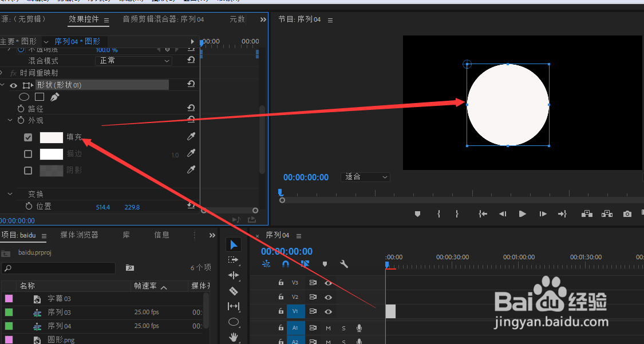The width and height of the screenshot is (644, 344).
Task: Toggle V2 track output eye
Action: [328, 297]
